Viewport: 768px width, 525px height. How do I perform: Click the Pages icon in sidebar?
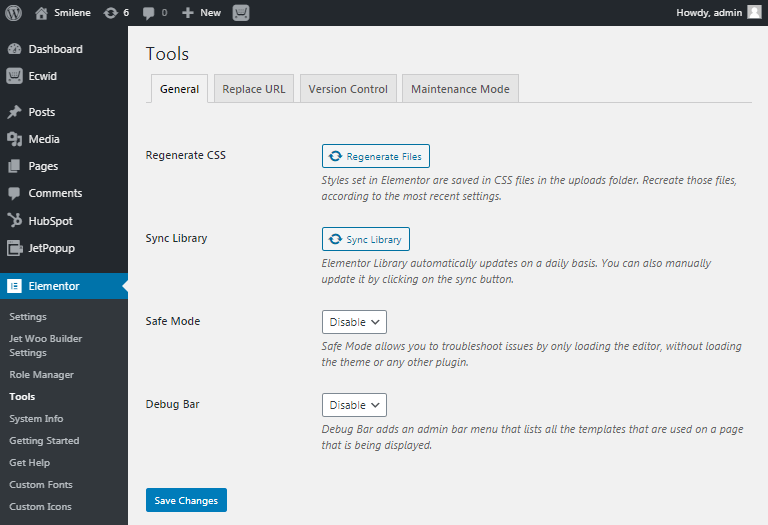tap(15, 166)
